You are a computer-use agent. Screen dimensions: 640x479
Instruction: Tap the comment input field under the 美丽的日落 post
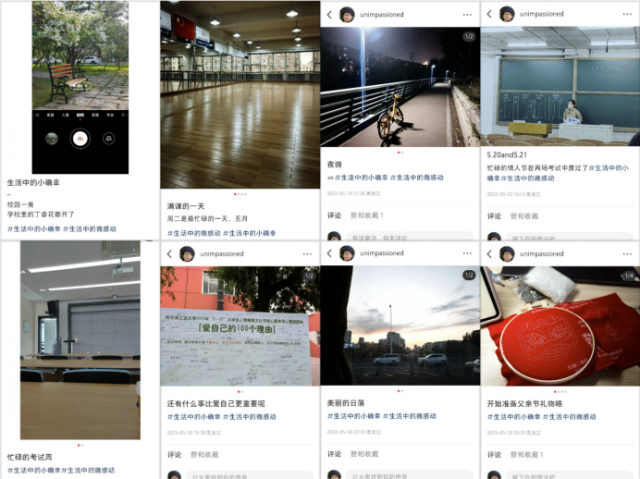[409, 475]
